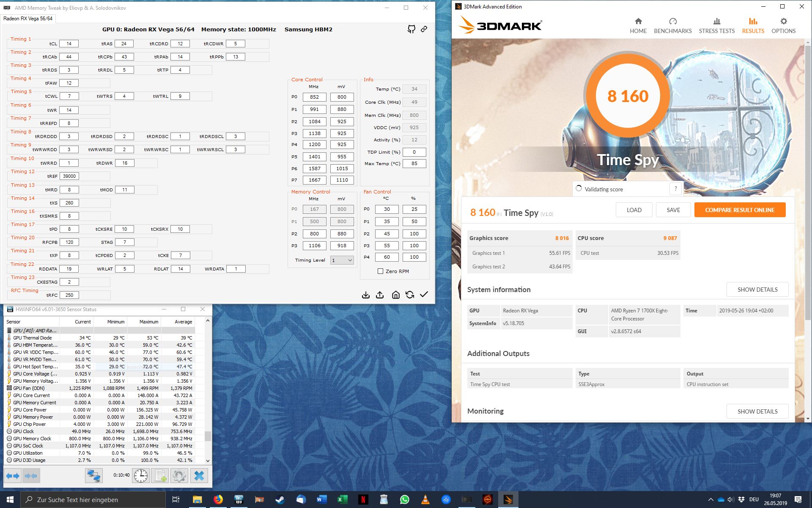The width and height of the screenshot is (812, 508).
Task: Apply settings with the checkmark icon
Action: coord(424,295)
